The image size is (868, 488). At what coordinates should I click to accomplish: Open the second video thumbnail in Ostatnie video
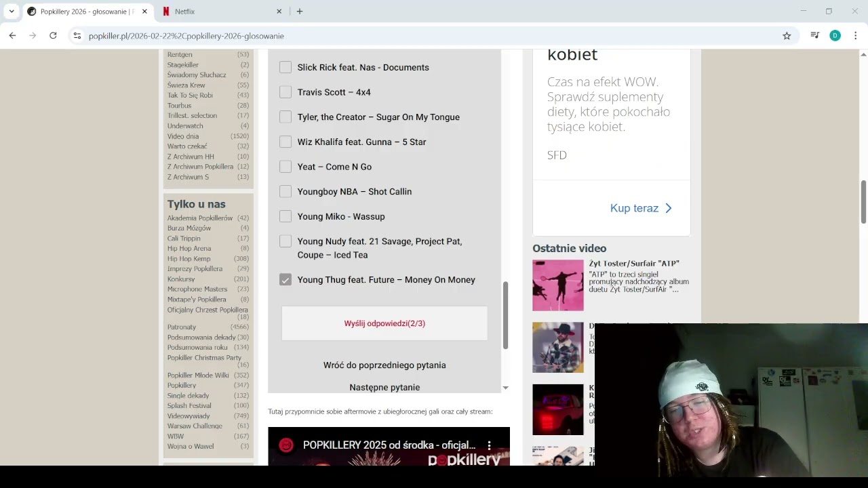(558, 347)
